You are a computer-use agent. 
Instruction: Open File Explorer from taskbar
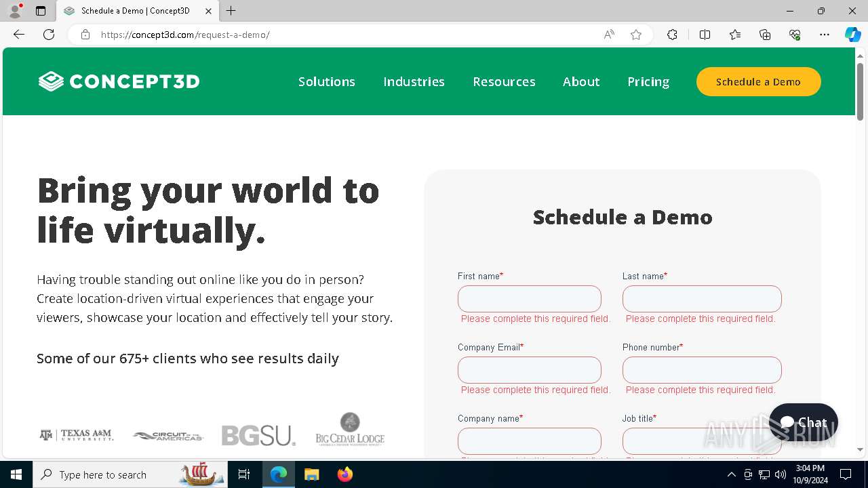[x=311, y=474]
